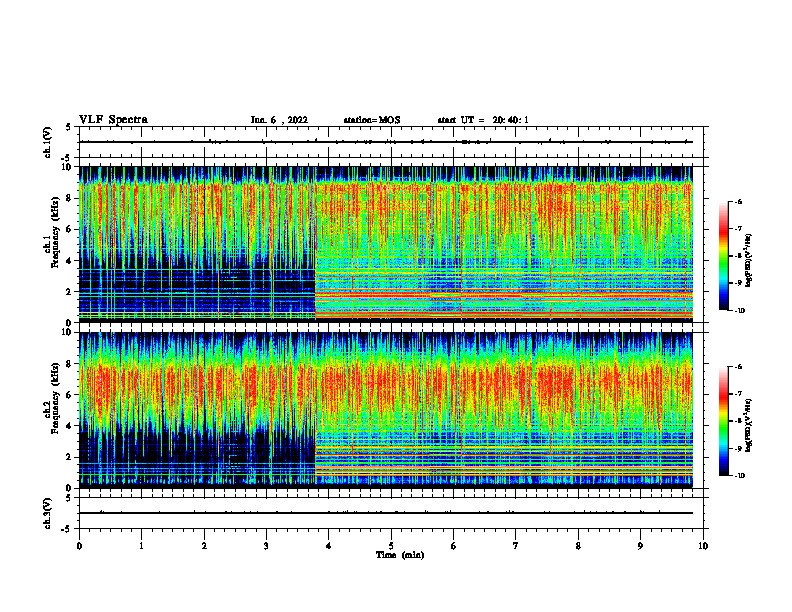
Task: Click the "start UT = 20:40: 1" text
Action: point(483,120)
